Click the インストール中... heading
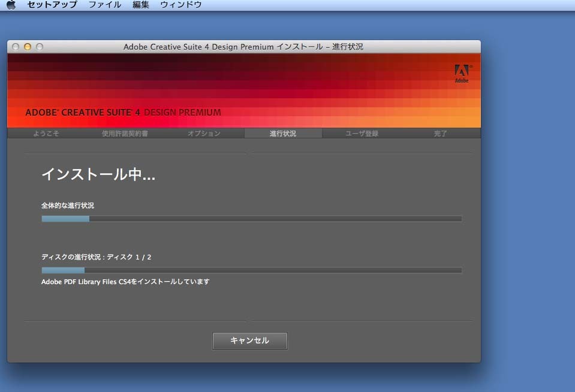Viewport: 575px width, 392px height. point(98,174)
